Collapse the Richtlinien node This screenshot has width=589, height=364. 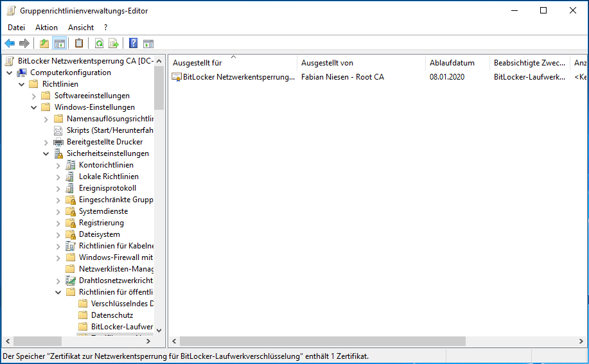click(21, 84)
